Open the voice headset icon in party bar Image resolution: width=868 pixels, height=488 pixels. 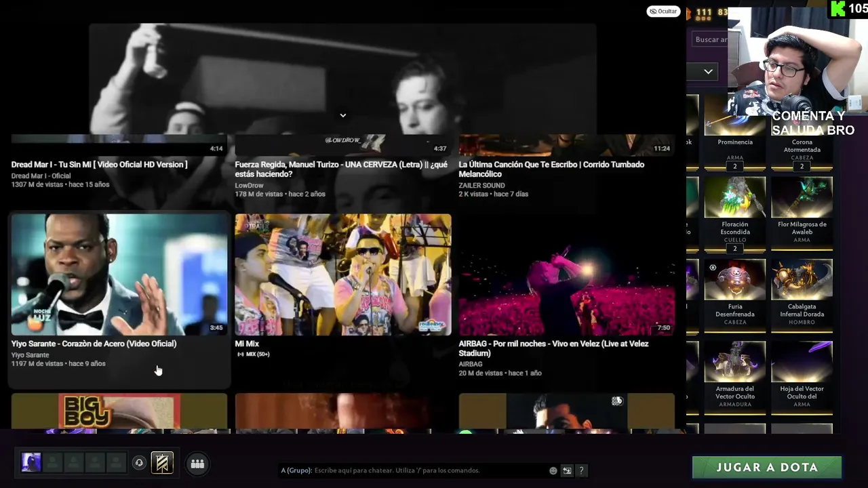(x=139, y=463)
